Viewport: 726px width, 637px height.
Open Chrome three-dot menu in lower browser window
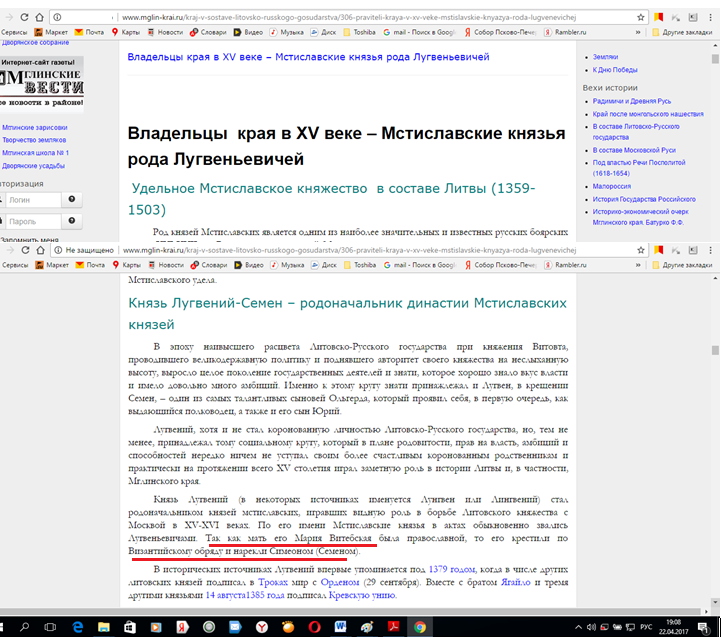[710, 250]
